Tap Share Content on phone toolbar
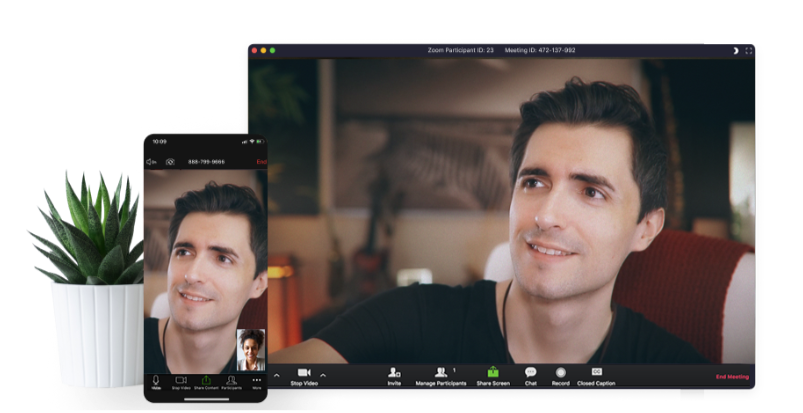 (206, 382)
